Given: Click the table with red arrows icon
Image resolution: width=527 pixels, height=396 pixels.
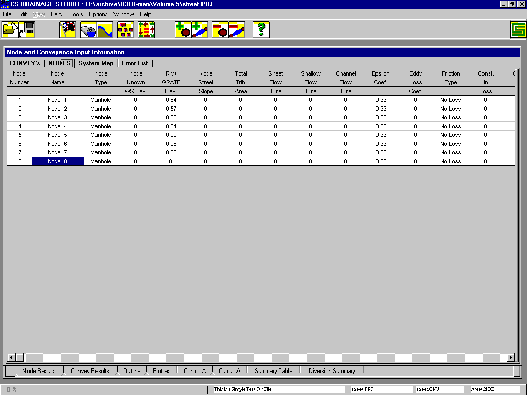Looking at the screenshot, I should point(147,29).
